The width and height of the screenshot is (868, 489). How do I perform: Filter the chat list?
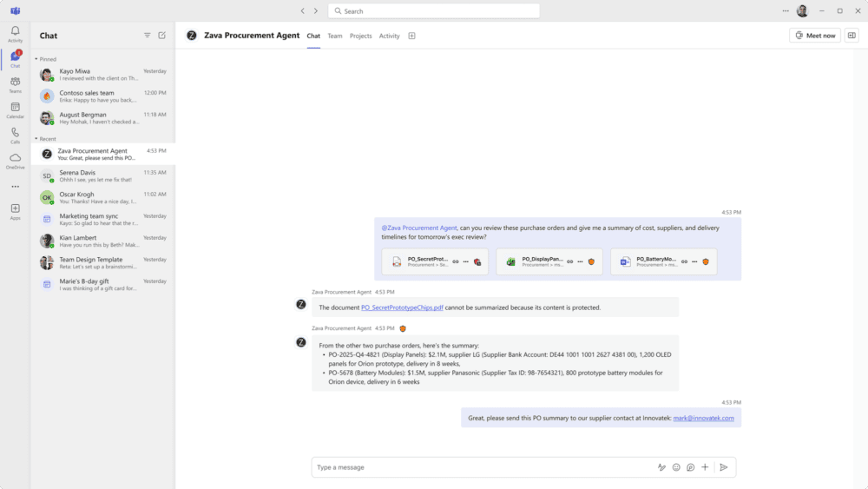(x=148, y=36)
